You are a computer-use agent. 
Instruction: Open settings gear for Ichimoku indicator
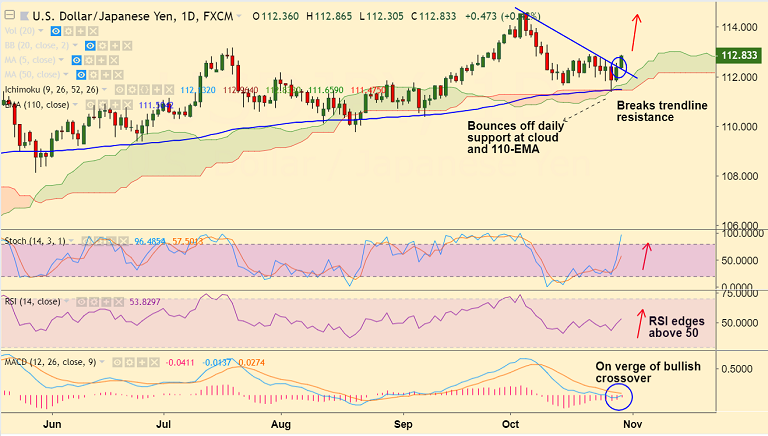(132, 90)
